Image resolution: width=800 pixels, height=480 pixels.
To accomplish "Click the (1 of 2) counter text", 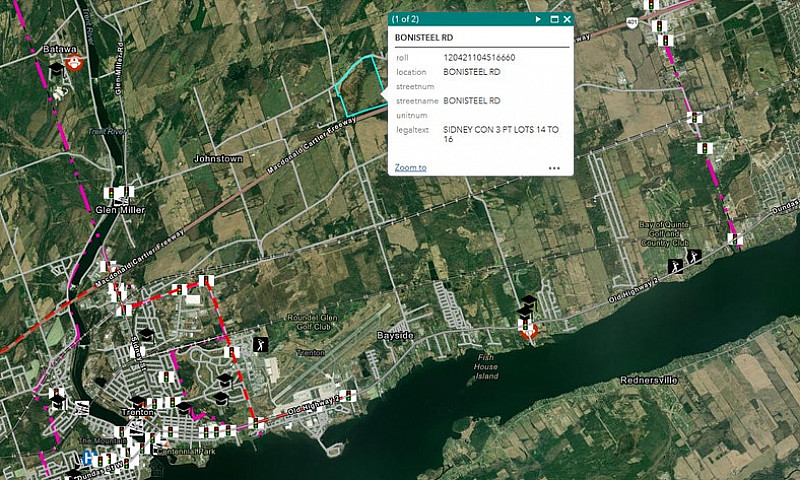I will 405,19.
